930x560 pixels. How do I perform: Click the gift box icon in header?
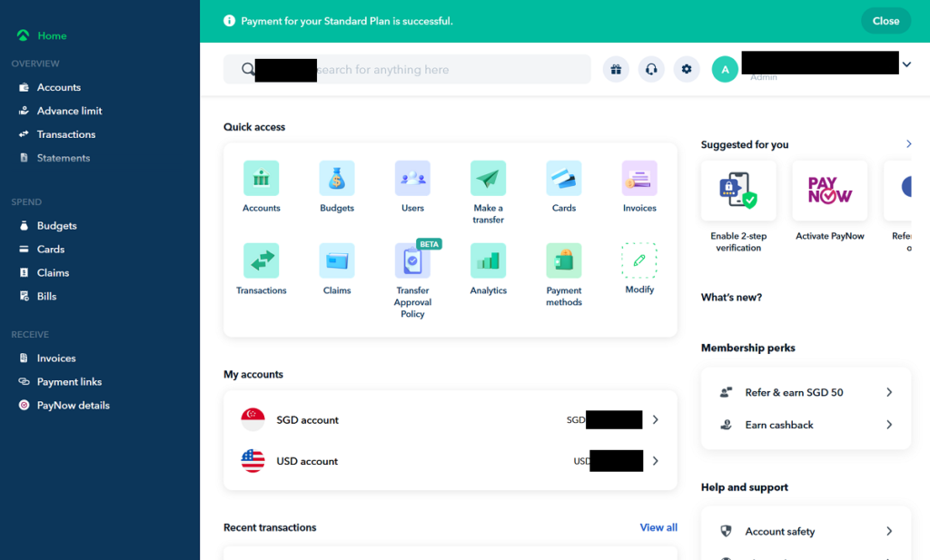coord(616,69)
